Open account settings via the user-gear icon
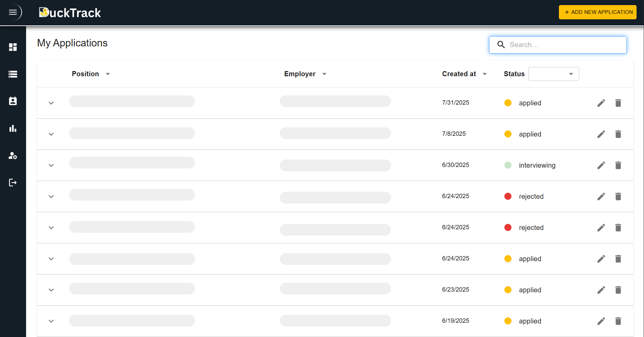Viewport: 644px width, 337px height. tap(13, 155)
